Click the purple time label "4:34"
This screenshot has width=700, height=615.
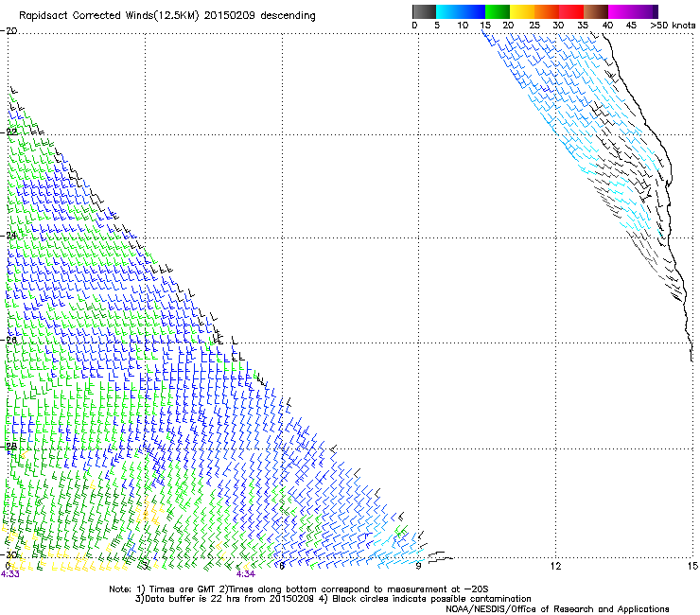(246, 574)
